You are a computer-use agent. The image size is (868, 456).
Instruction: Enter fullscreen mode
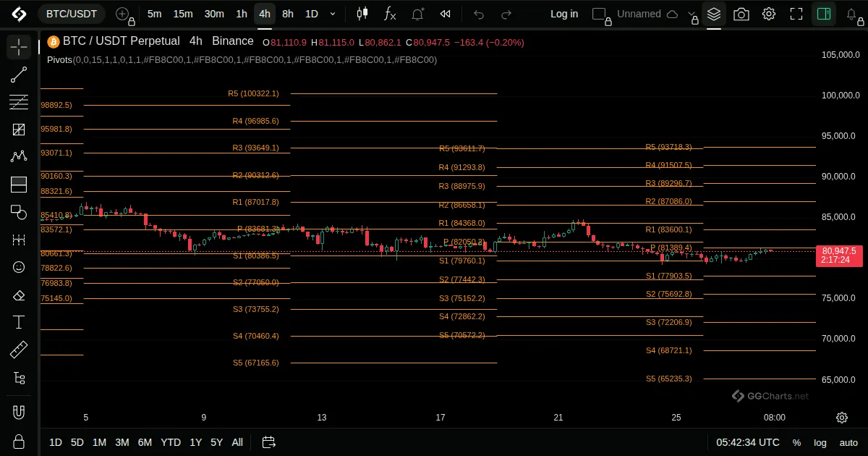[x=796, y=14]
